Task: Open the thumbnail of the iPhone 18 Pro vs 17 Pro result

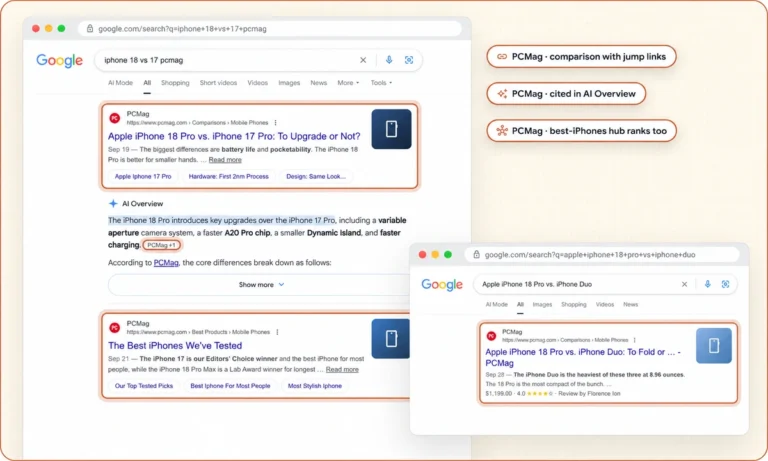Action: 391,129
